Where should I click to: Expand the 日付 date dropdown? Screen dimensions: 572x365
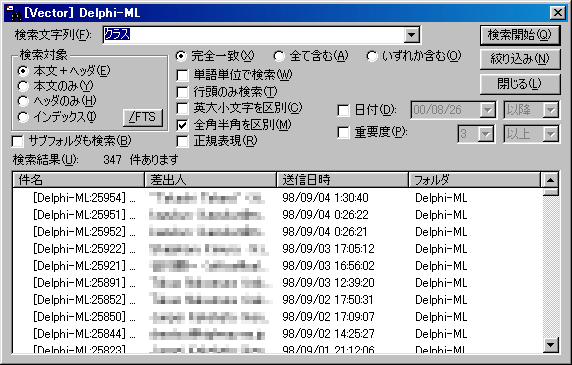pyautogui.click(x=487, y=110)
